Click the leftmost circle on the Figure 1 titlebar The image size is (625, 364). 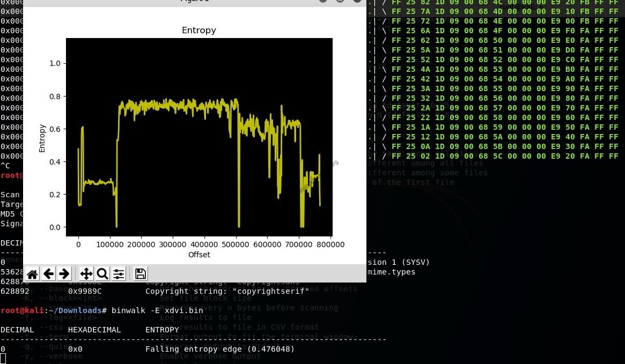click(323, 2)
